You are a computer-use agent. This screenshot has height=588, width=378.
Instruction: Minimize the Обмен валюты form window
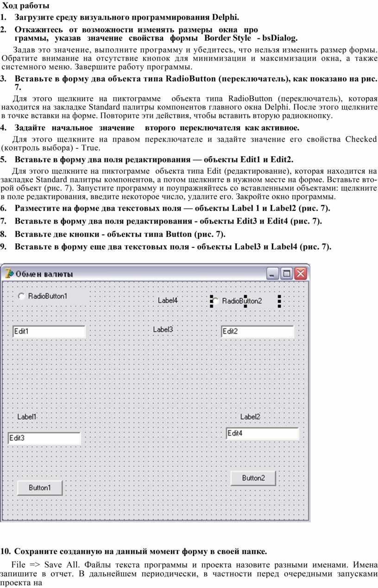tap(273, 274)
